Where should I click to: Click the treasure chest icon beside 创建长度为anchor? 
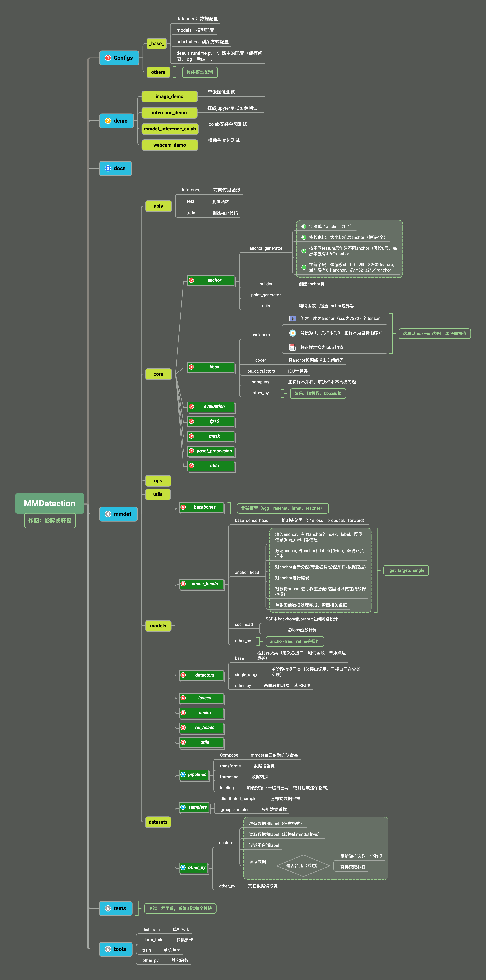pos(293,318)
